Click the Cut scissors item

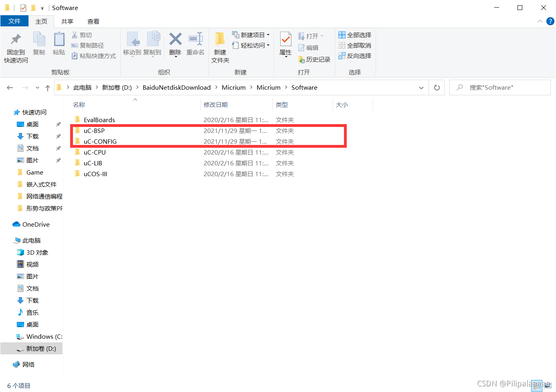point(82,35)
